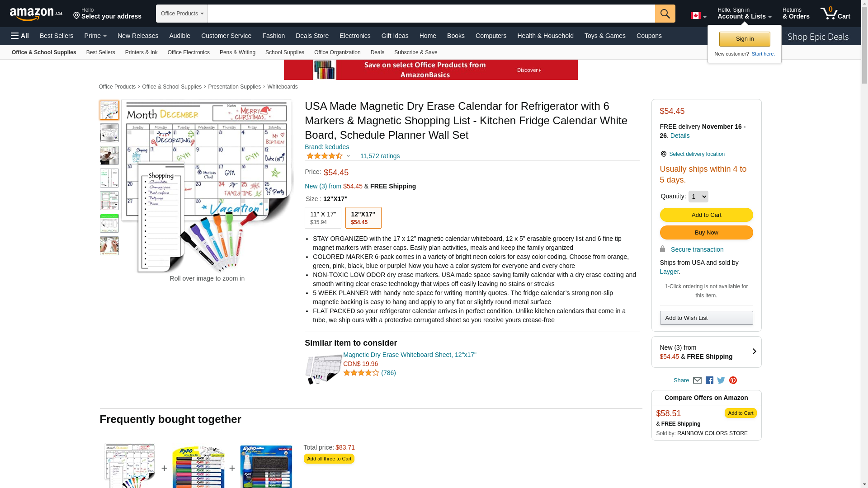868x488 pixels.
Task: Open the Quantity dropdown
Action: (698, 197)
